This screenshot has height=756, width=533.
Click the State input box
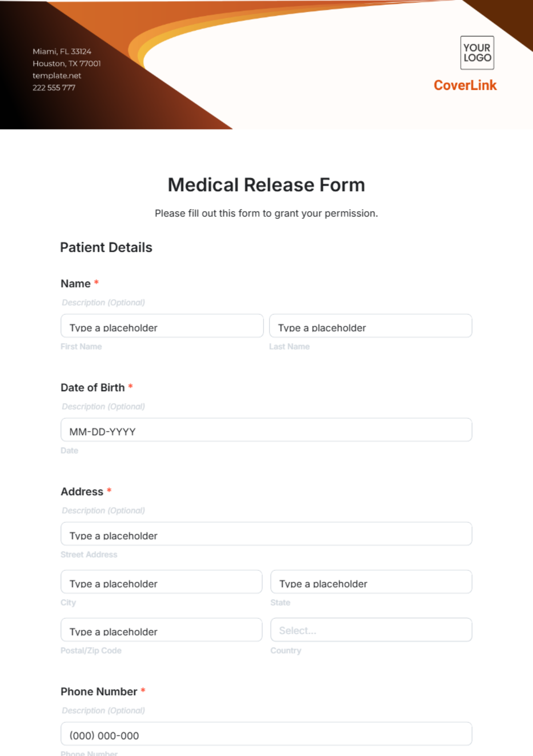(x=371, y=582)
